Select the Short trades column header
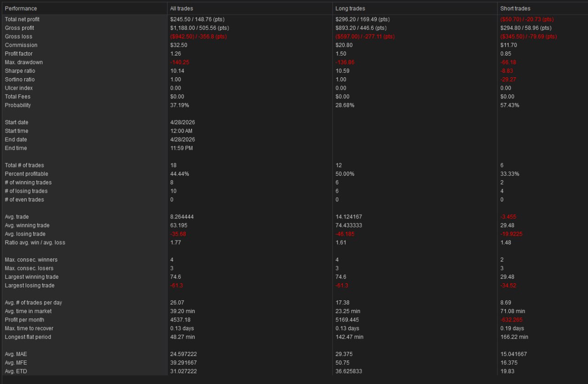This screenshot has height=384, width=588. 515,8
